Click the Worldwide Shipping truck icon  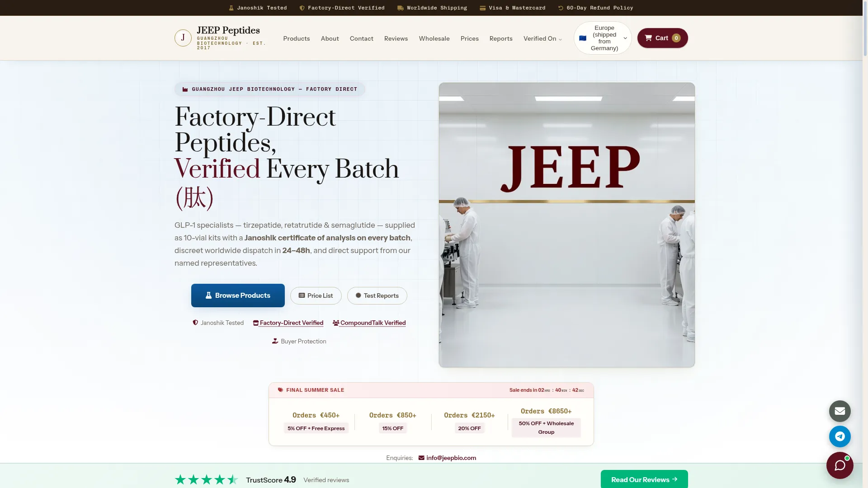point(401,8)
